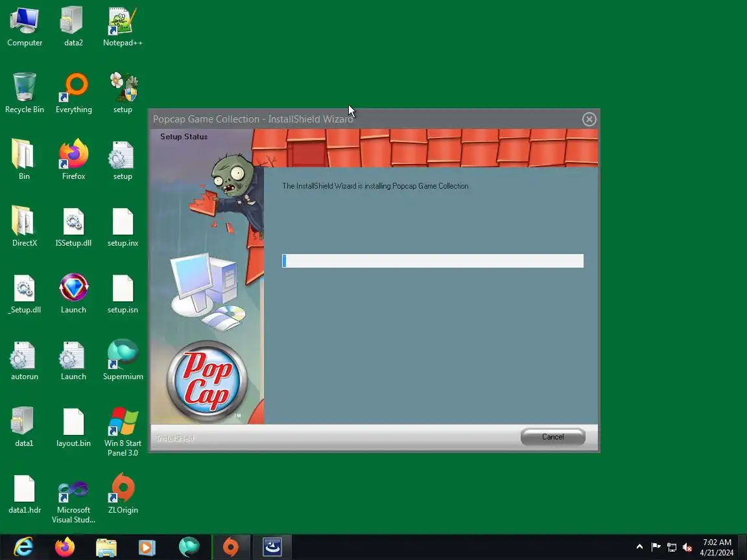Open Firefox from the taskbar
This screenshot has height=560, width=747.
[65, 547]
